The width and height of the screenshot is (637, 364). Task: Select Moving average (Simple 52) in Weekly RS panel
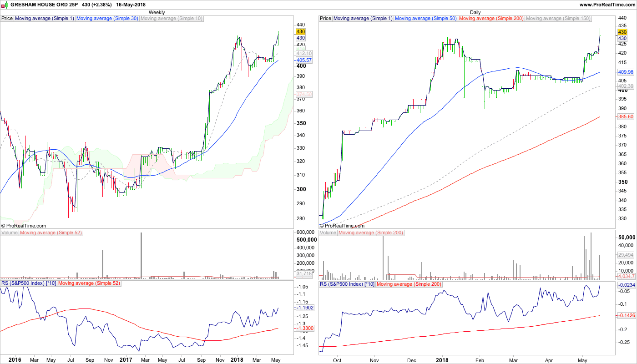pos(90,284)
